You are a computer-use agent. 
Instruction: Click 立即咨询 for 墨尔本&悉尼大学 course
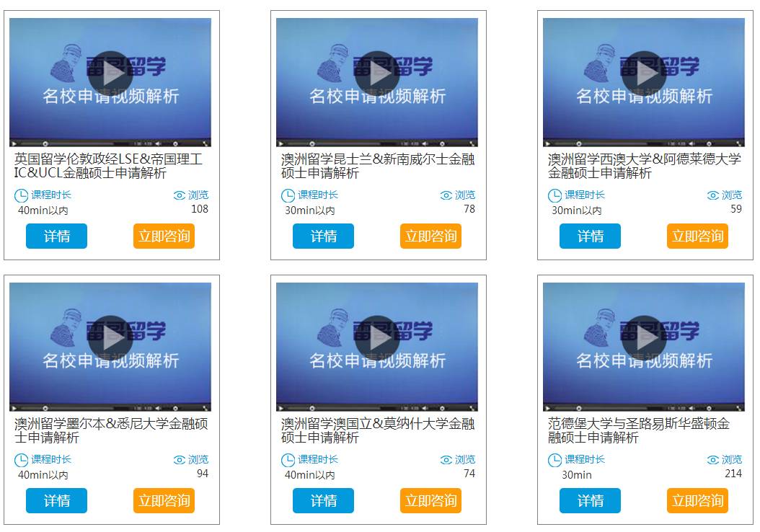coord(164,500)
